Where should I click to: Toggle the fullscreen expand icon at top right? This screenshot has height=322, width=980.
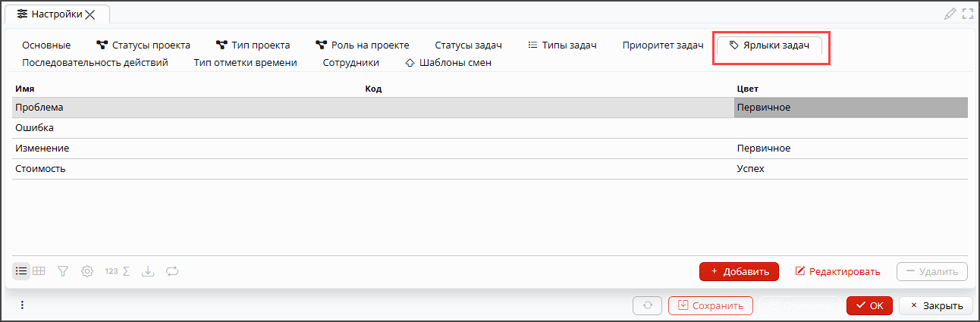[x=967, y=13]
